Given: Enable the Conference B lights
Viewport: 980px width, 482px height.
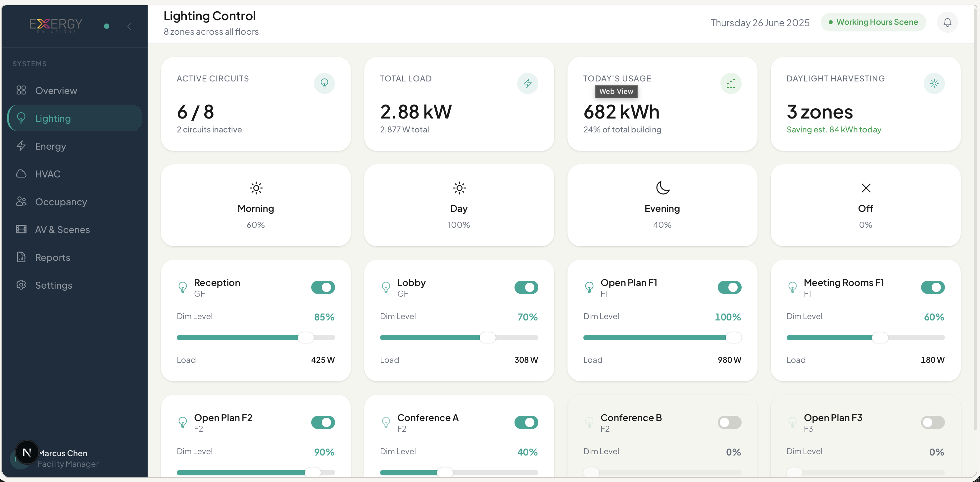Looking at the screenshot, I should point(729,422).
